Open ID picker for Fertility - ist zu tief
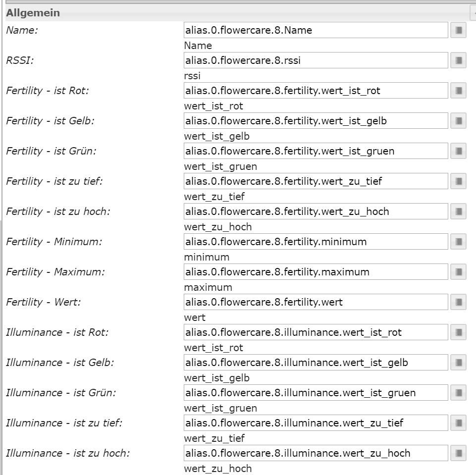The width and height of the screenshot is (476, 475). click(x=458, y=181)
